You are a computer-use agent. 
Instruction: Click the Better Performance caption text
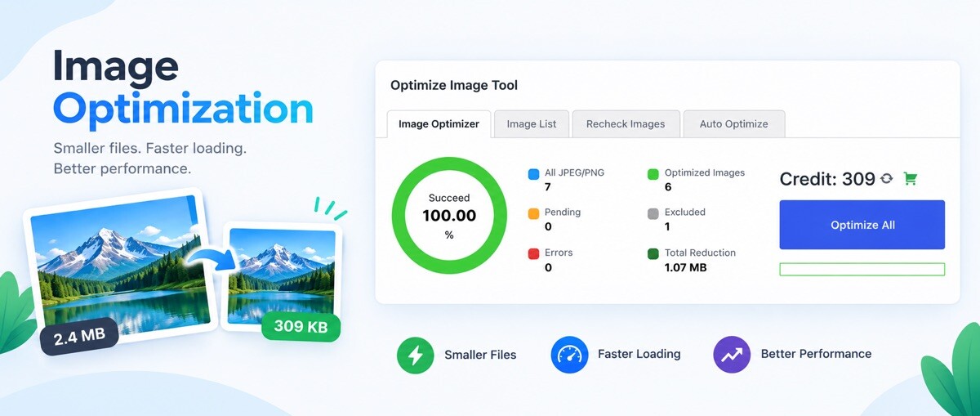[816, 354]
